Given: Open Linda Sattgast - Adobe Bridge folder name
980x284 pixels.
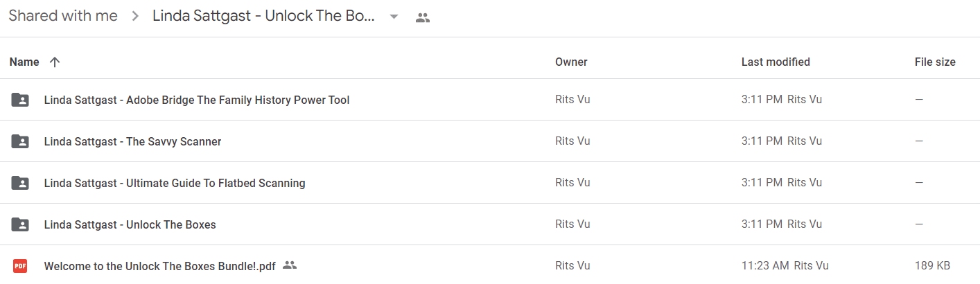Looking at the screenshot, I should [197, 100].
